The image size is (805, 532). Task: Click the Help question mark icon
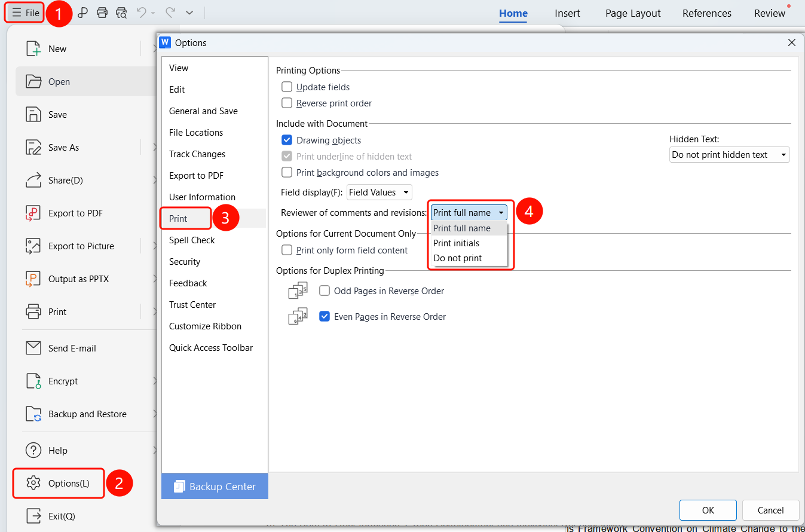point(33,451)
